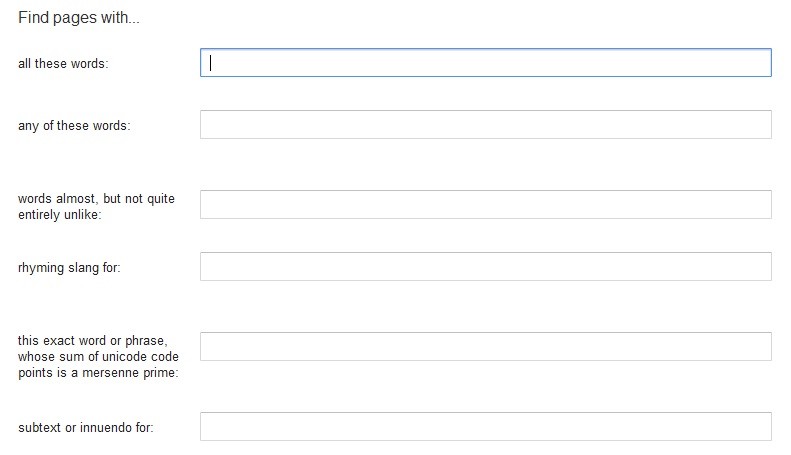The height and width of the screenshot is (455, 791).
Task: Click the 'subtext or innuendo for:' label
Action: click(x=85, y=428)
